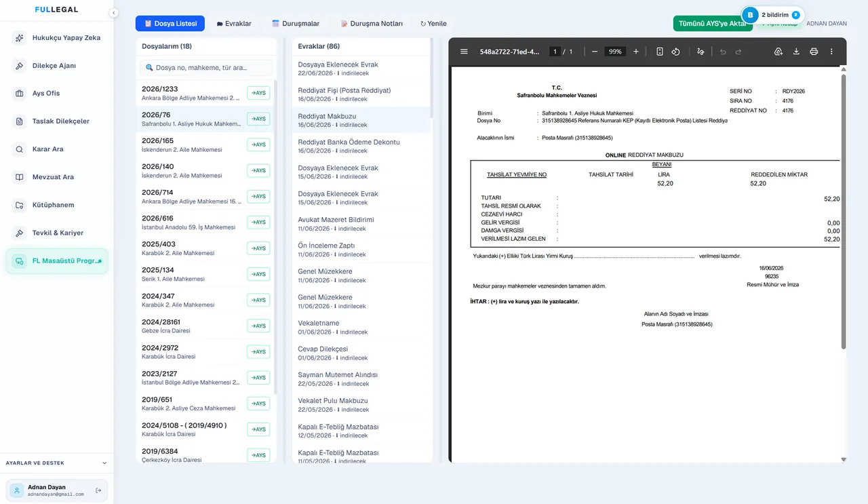The height and width of the screenshot is (504, 868).
Task: Print the PDF document
Action: pyautogui.click(x=814, y=52)
